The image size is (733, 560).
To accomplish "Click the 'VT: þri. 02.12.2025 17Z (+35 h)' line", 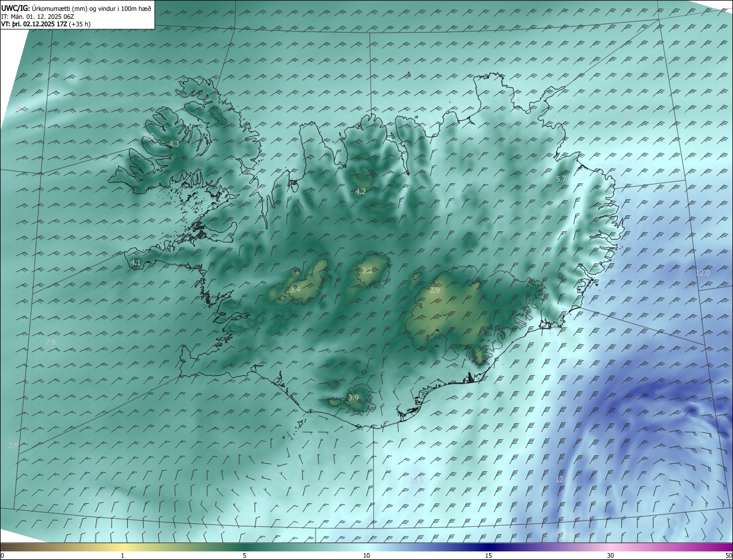I will pos(46,24).
